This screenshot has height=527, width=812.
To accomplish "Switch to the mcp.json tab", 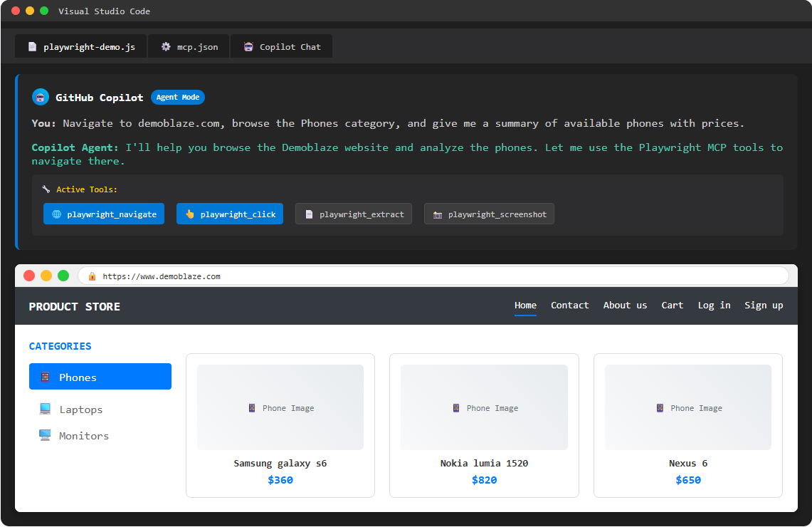I will click(189, 46).
